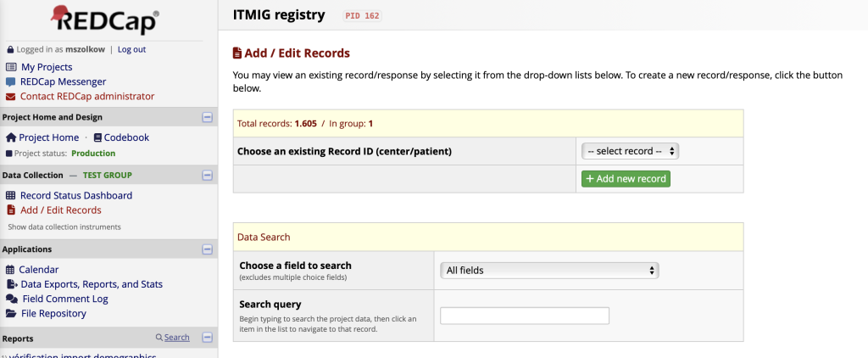
Task: Click the Contact administrator envelope icon
Action: (x=11, y=97)
